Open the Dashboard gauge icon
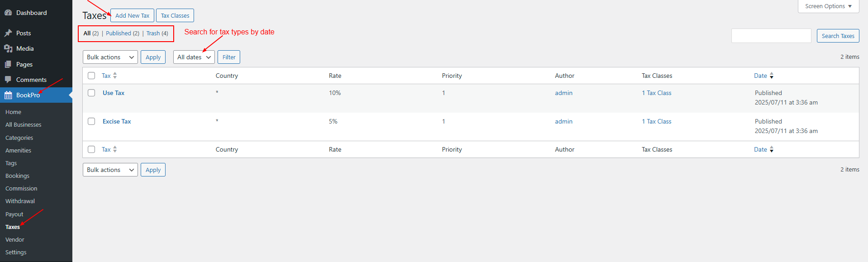The width and height of the screenshot is (868, 262). coord(8,13)
